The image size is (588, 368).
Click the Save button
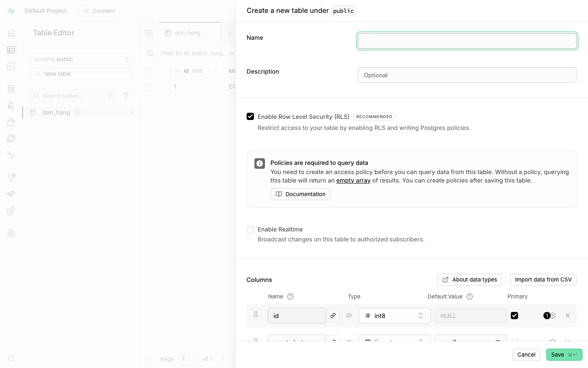coord(564,354)
